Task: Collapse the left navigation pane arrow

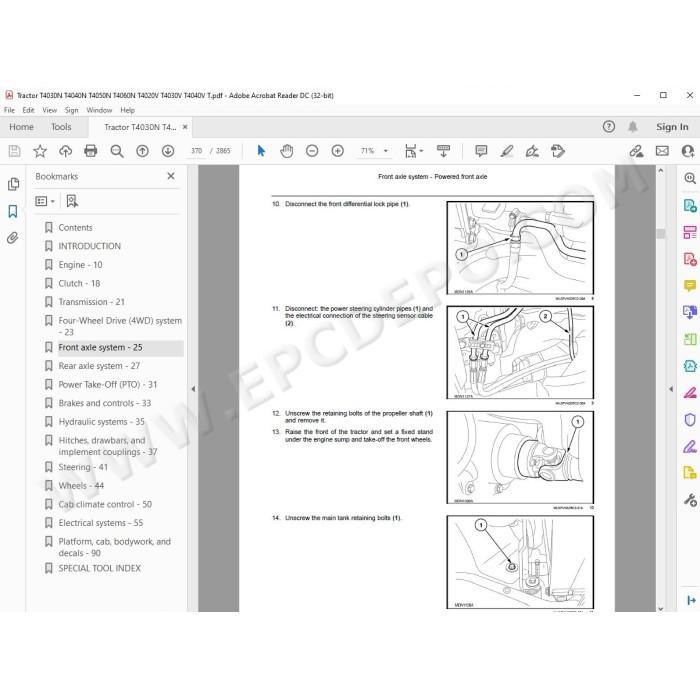Action: pyautogui.click(x=193, y=389)
